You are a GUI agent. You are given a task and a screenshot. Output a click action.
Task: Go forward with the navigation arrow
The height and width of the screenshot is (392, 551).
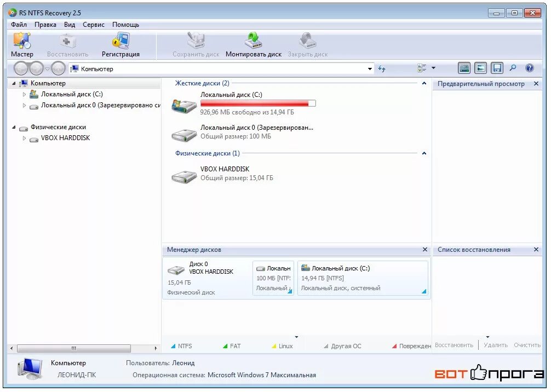point(36,68)
